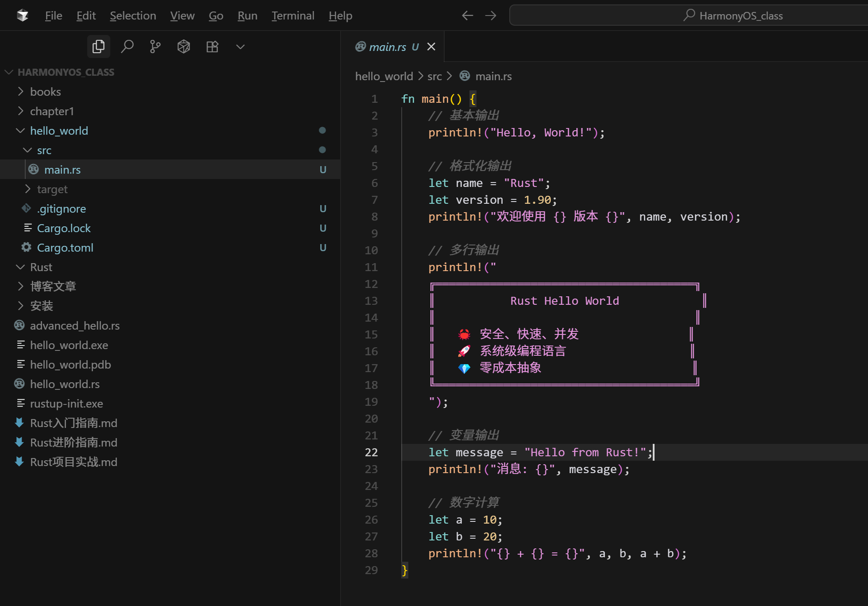The height and width of the screenshot is (606, 868).
Task: Open the Cargo.toml file
Action: (170, 248)
